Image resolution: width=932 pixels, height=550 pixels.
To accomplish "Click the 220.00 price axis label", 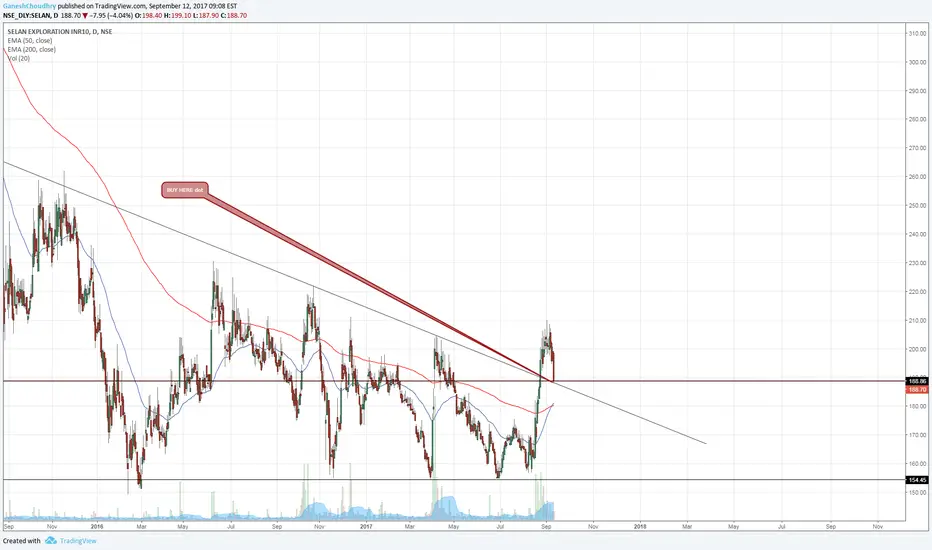I will click(918, 292).
